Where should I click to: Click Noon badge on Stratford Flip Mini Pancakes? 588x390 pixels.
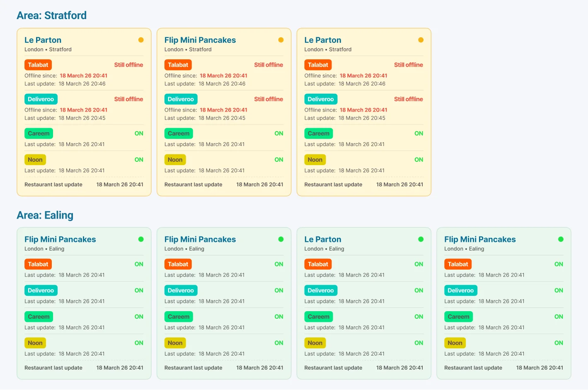(175, 160)
